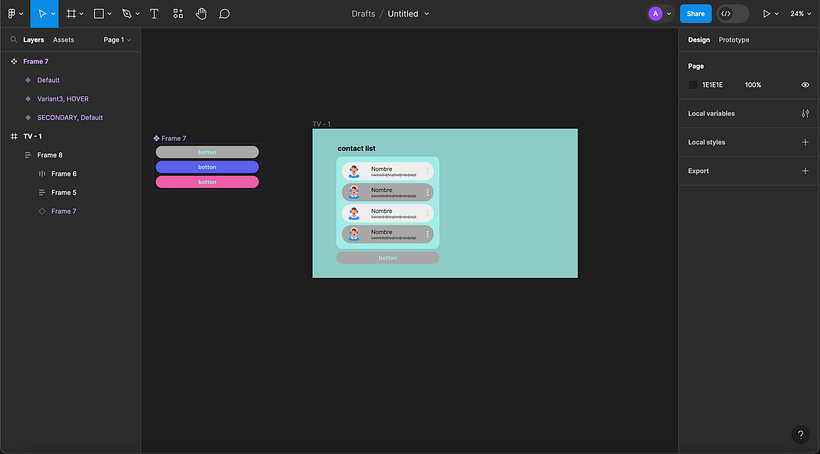
Task: Select the Rectangle shape tool
Action: click(99, 14)
